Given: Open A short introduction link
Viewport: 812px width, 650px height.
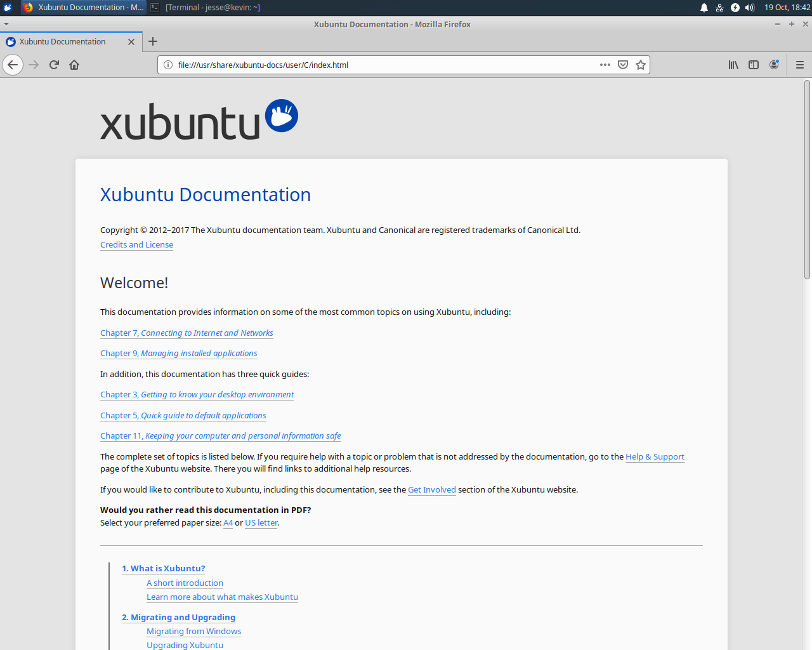Looking at the screenshot, I should 185,583.
